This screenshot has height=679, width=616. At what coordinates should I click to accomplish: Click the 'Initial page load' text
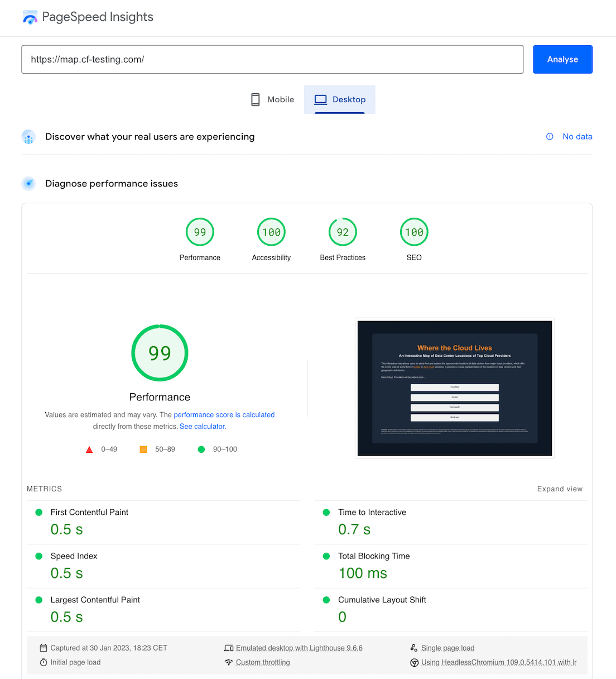(75, 662)
